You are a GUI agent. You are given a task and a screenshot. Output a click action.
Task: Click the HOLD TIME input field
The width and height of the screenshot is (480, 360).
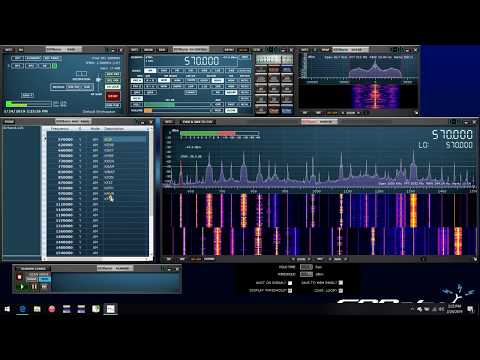click(x=306, y=267)
